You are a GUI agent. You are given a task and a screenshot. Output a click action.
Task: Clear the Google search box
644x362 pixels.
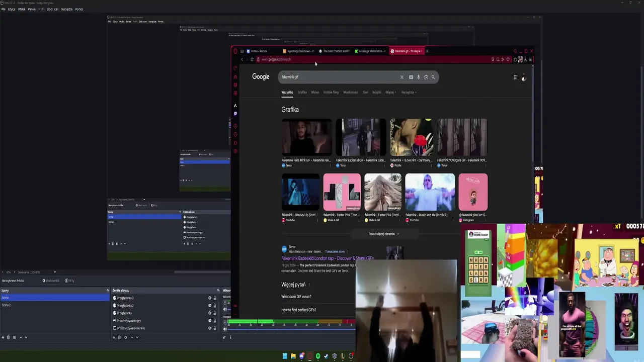tap(402, 77)
